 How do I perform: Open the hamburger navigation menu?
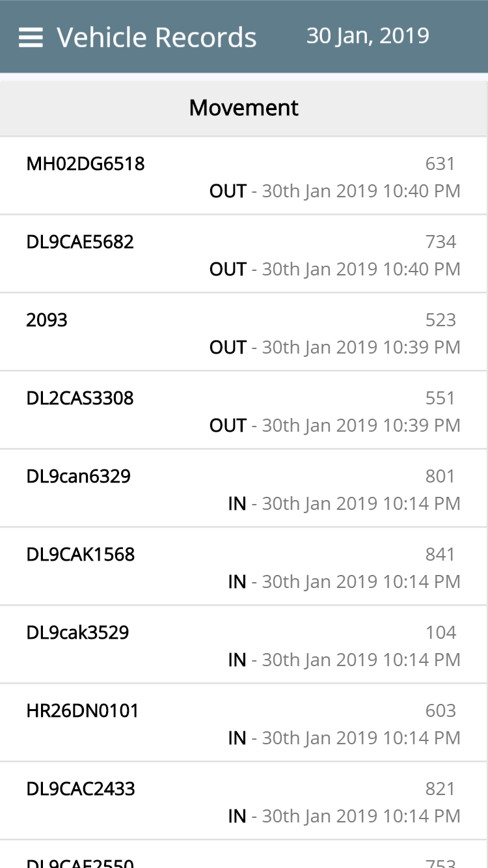(31, 38)
